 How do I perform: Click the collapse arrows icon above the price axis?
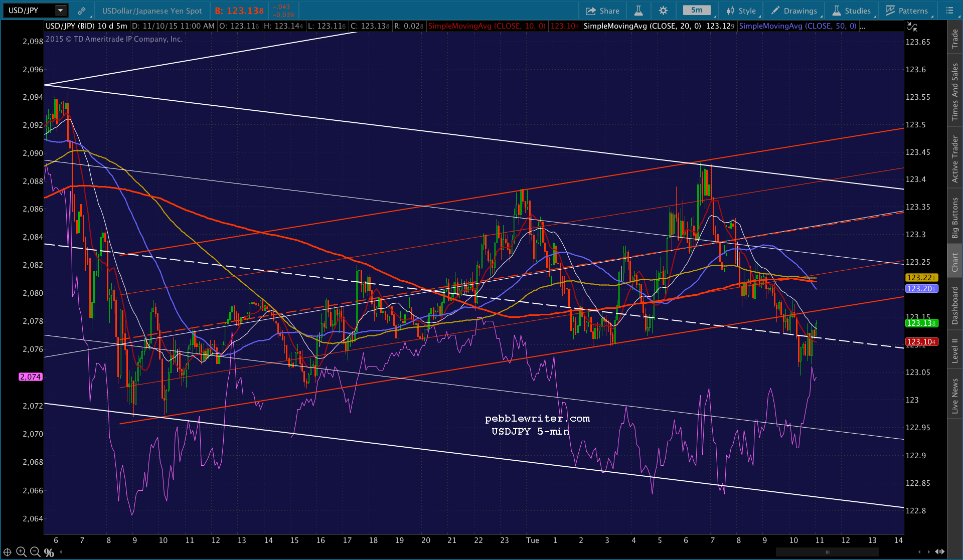pos(912,27)
